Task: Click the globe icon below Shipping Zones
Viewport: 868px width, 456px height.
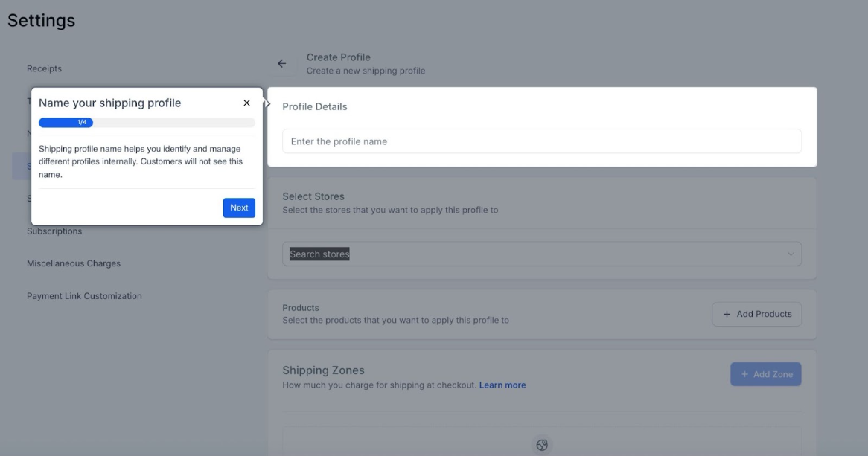Action: point(542,445)
